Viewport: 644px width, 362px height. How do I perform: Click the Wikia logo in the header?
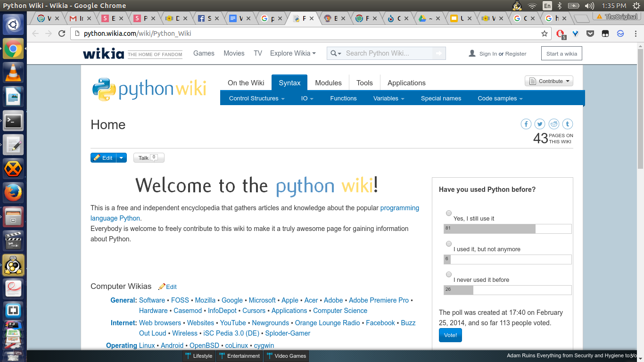pyautogui.click(x=104, y=54)
